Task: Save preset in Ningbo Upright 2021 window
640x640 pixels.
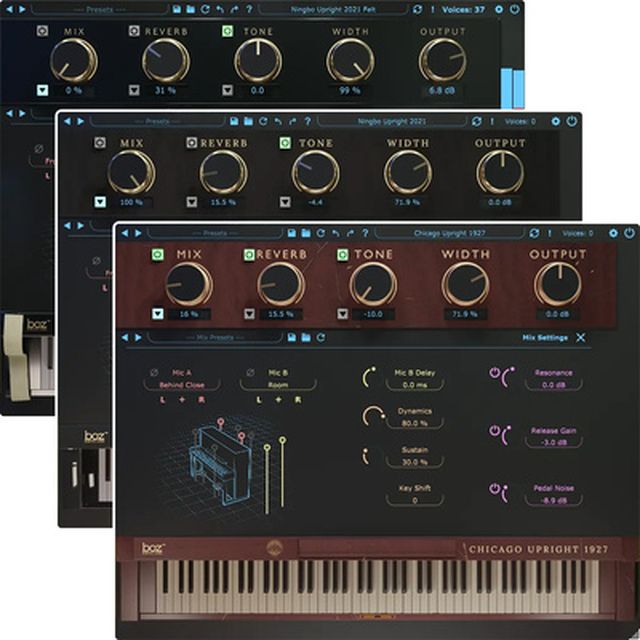Action: [234, 121]
